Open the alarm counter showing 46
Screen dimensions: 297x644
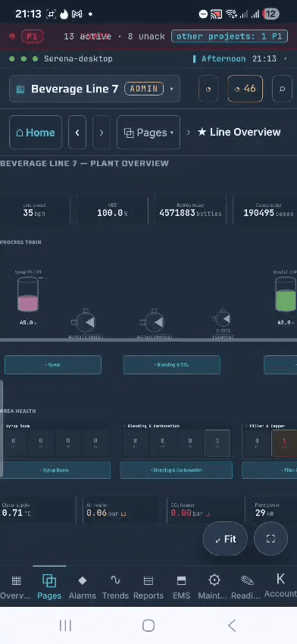[x=245, y=89]
